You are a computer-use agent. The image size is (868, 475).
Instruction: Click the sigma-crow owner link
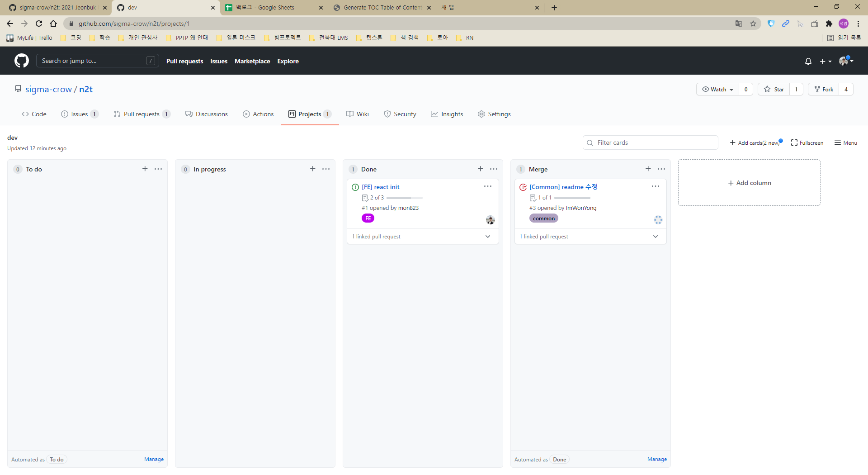(x=48, y=89)
